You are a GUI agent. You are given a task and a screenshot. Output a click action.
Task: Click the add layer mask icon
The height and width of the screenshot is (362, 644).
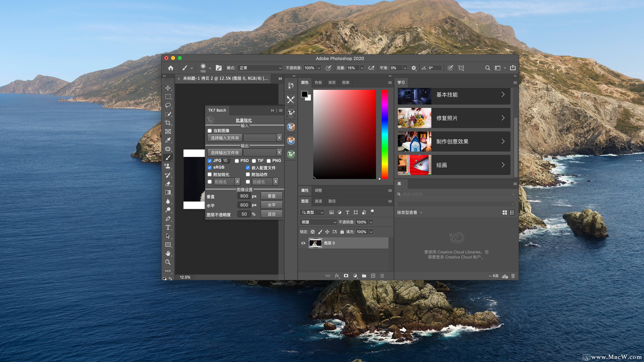[346, 276]
